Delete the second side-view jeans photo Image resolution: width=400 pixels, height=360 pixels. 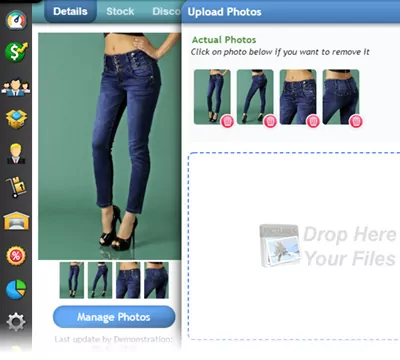[270, 121]
